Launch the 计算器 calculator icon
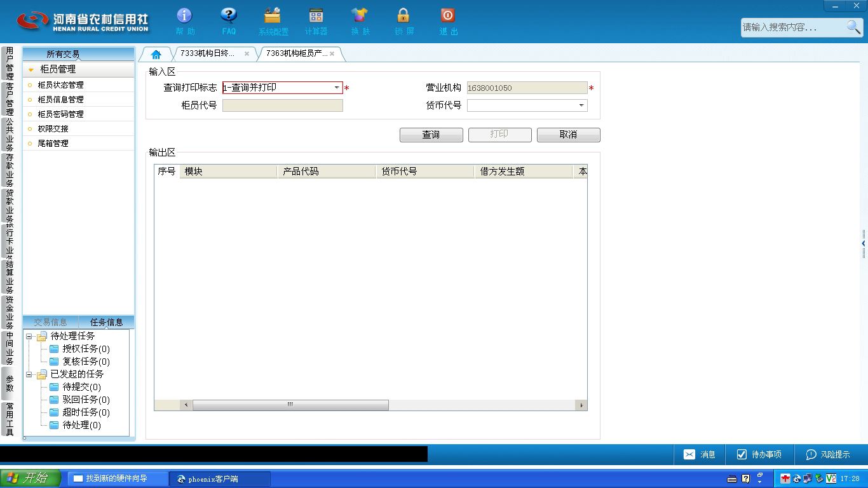 [316, 15]
